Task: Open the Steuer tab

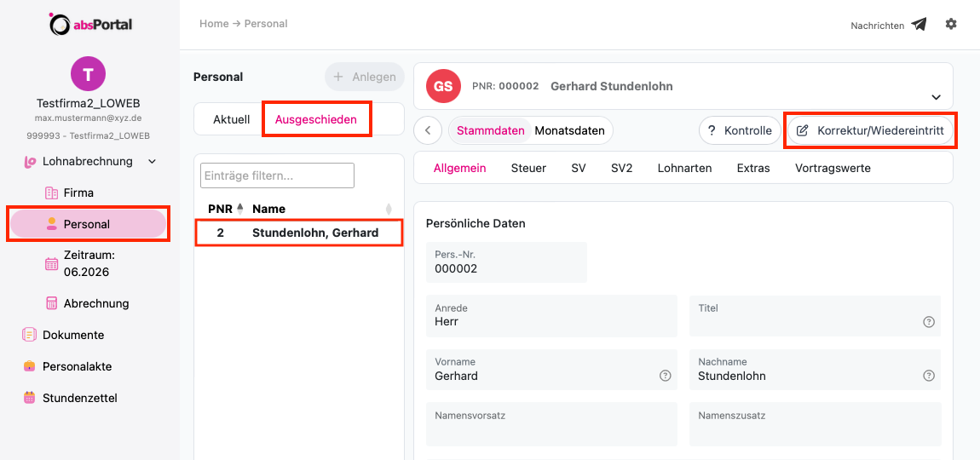Action: (x=528, y=168)
